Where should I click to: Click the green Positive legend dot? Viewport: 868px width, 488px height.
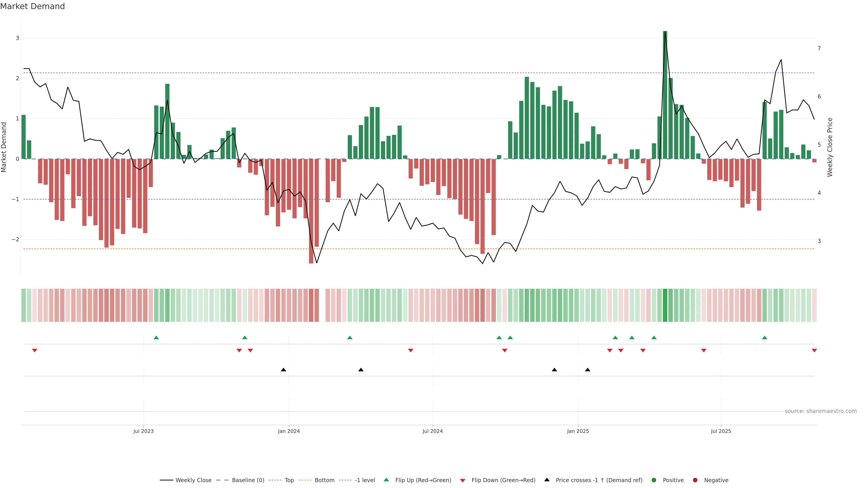tap(654, 480)
